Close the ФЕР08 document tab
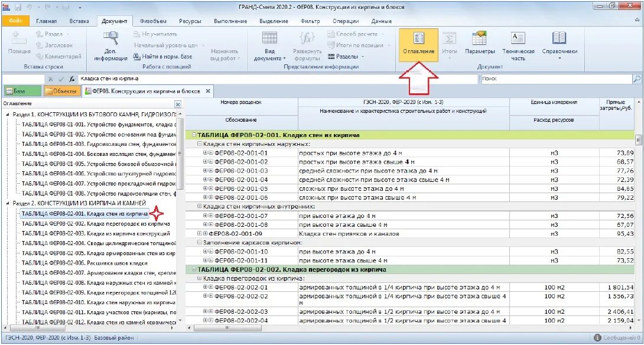Image resolution: width=644 pixels, height=345 pixels. (208, 91)
